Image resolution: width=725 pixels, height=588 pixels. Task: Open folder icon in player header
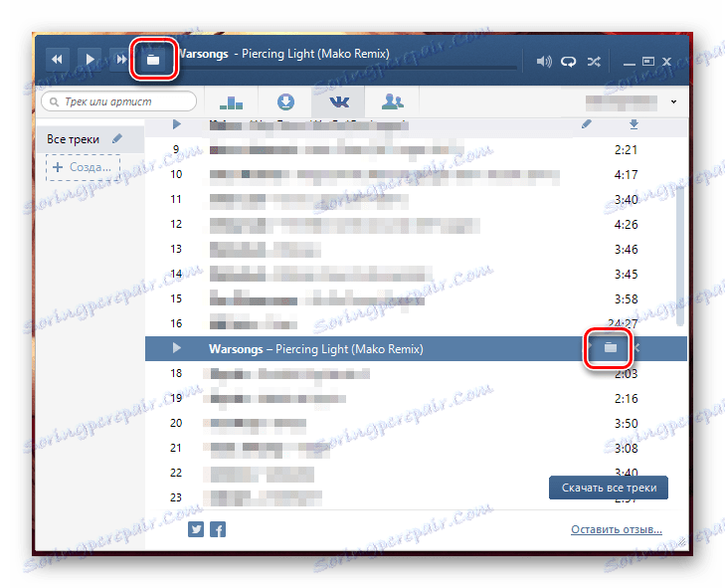153,60
